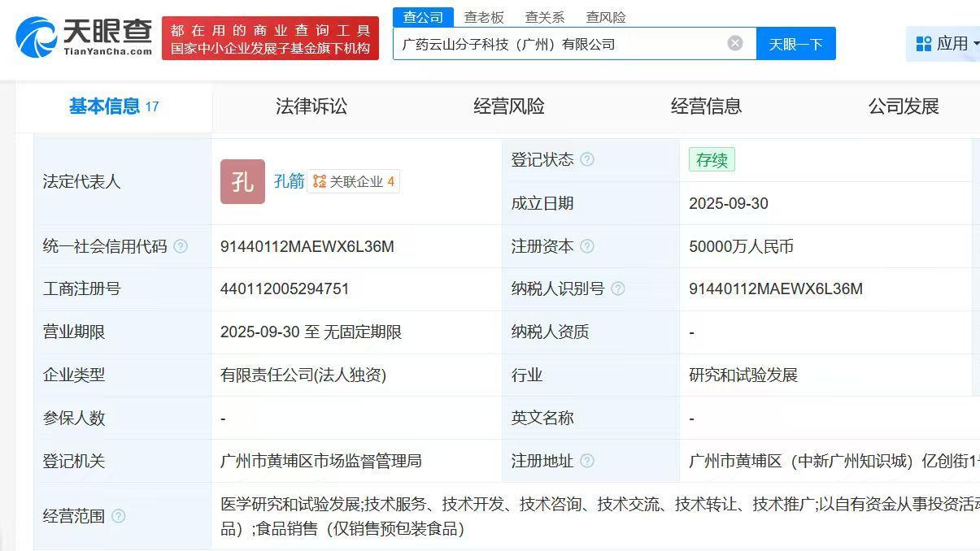Click the help icon next to 登记状态
980x551 pixels.
587,159
